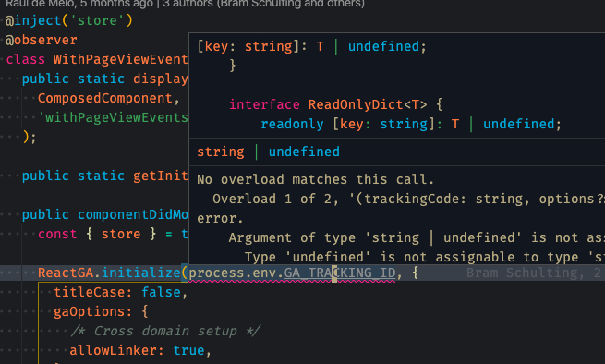Click the false value after titleCase

point(161,292)
